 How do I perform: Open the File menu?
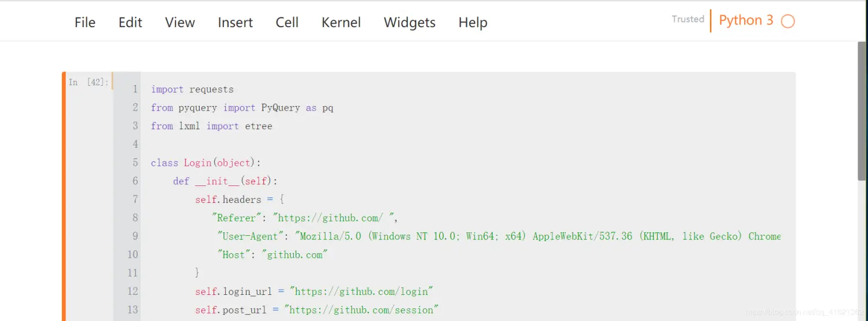click(85, 23)
